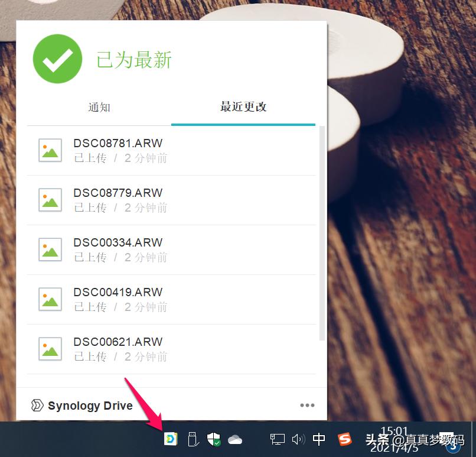Open the three-dot more options menu
Screen dimensions: 476x457
click(x=307, y=405)
